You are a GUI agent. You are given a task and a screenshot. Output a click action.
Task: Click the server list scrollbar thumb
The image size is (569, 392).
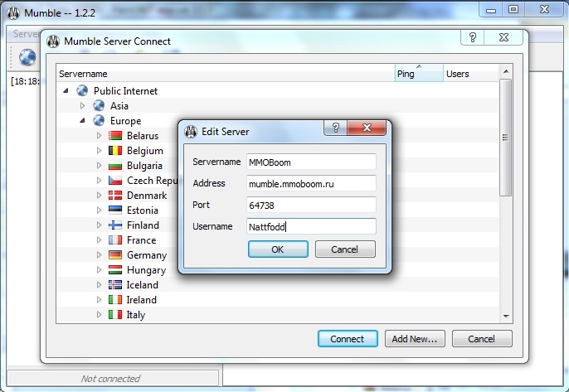tap(505, 138)
